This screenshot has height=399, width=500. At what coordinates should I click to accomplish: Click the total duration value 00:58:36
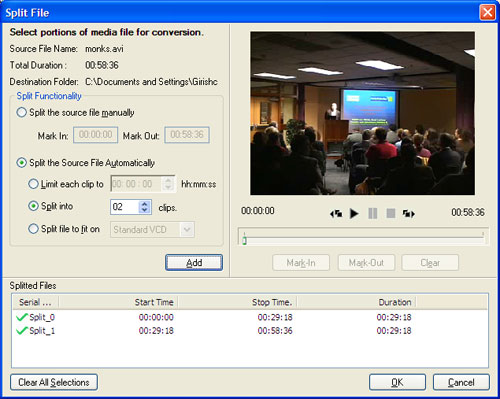(x=102, y=65)
